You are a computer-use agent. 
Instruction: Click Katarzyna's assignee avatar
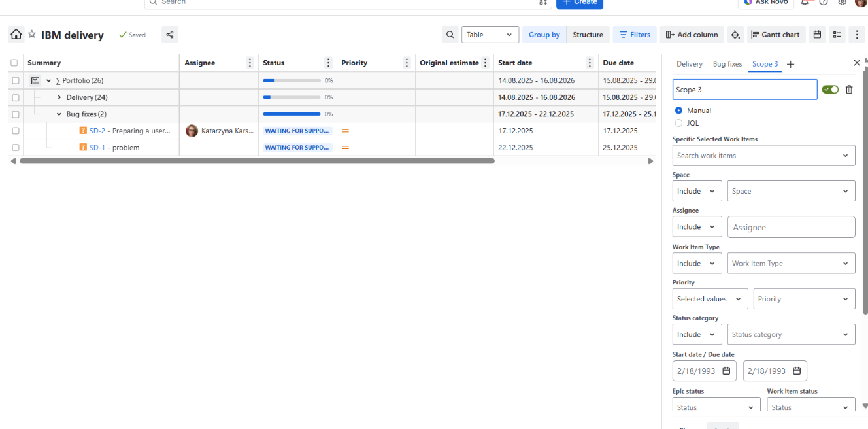[192, 131]
